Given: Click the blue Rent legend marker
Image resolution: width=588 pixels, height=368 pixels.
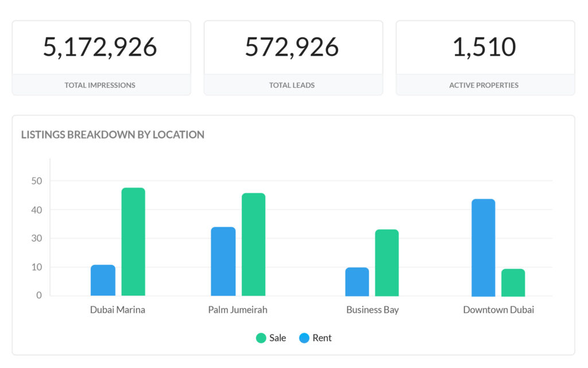Looking at the screenshot, I should (303, 338).
